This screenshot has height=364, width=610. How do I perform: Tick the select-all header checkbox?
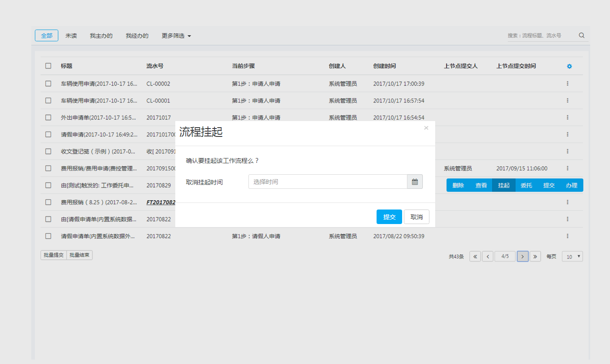[48, 66]
